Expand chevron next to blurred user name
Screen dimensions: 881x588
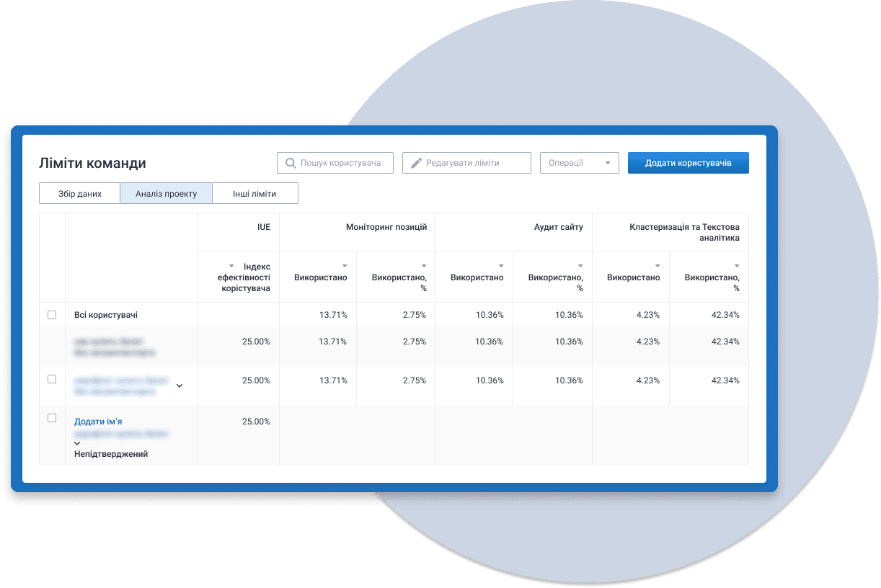click(x=180, y=386)
